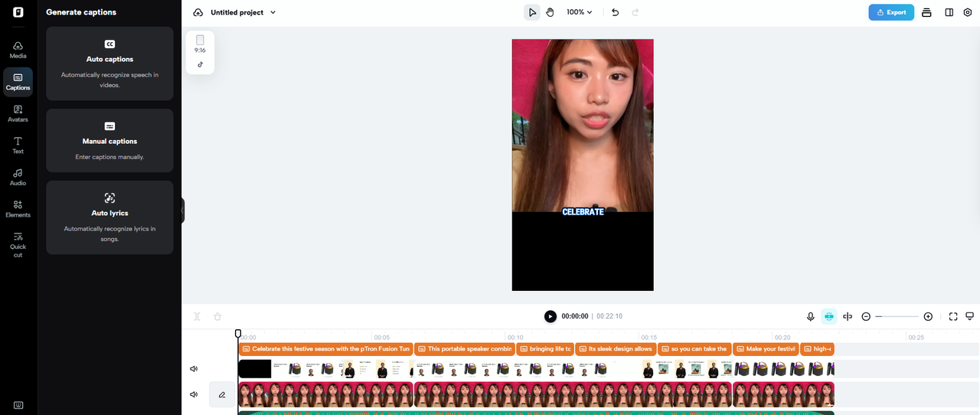This screenshot has width=980, height=415.
Task: Click the Export button
Action: 891,12
